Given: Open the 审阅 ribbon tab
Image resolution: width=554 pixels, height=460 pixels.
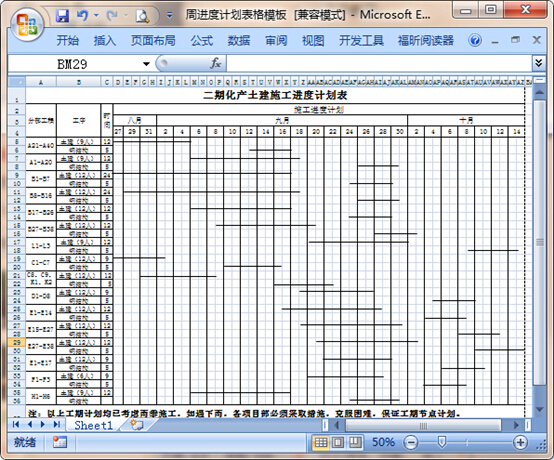Looking at the screenshot, I should click(x=276, y=41).
